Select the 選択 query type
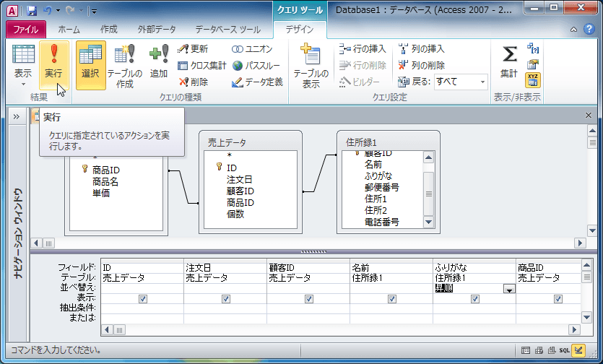Screen dimensions: 603x364 91,65
